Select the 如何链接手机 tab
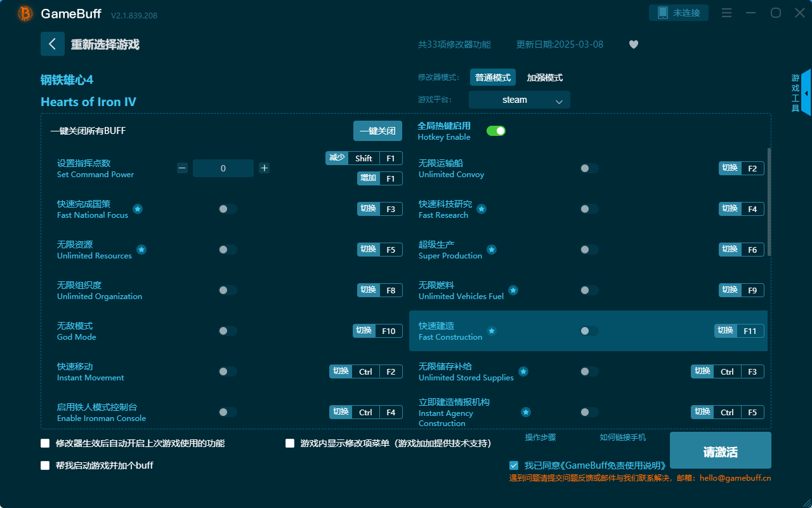 [x=622, y=438]
